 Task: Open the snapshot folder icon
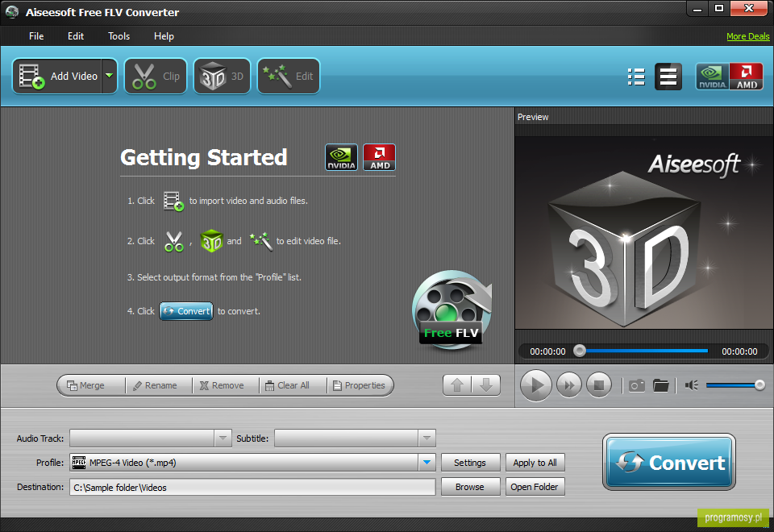point(660,385)
